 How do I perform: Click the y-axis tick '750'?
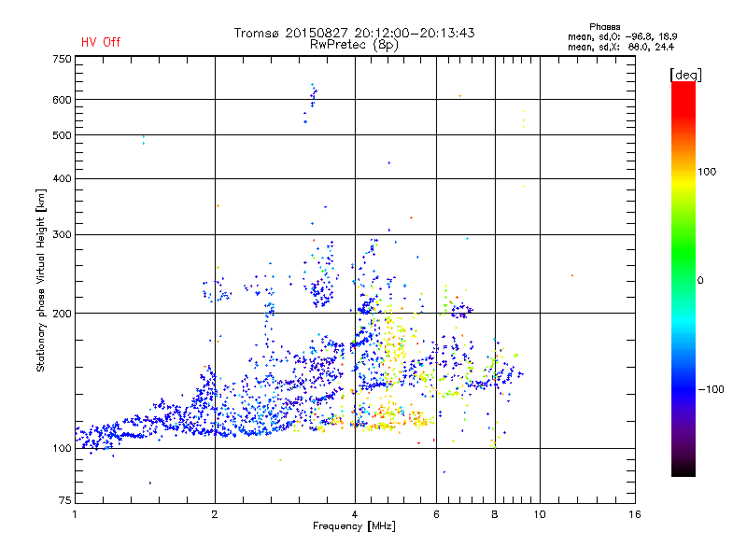click(x=62, y=59)
